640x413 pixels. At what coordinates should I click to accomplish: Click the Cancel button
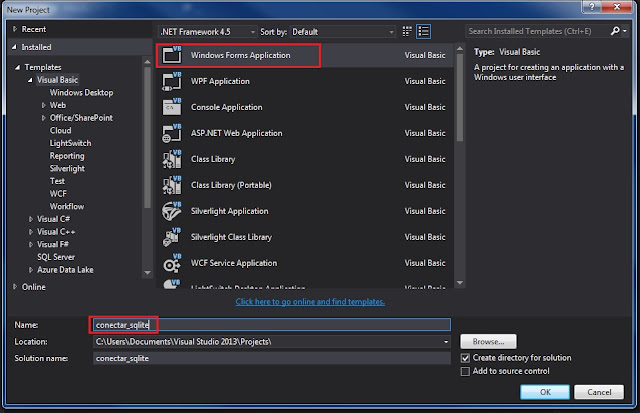coord(599,392)
